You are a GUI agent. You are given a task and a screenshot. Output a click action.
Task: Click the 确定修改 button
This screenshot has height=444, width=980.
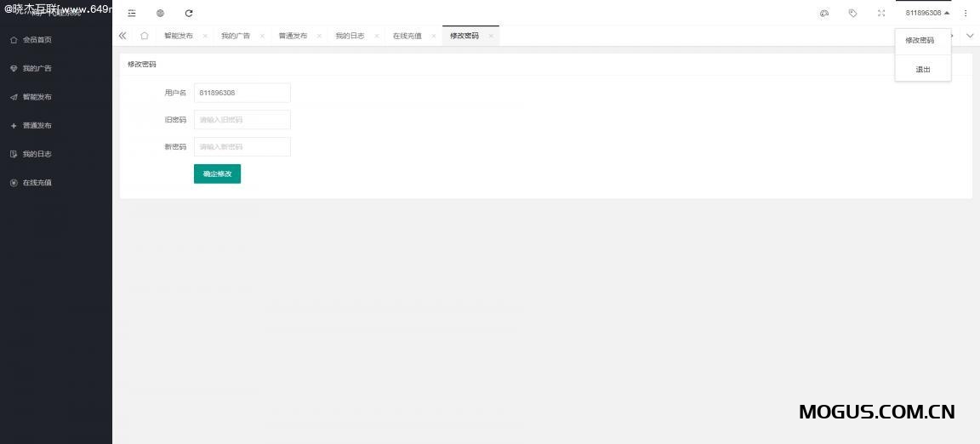(217, 174)
